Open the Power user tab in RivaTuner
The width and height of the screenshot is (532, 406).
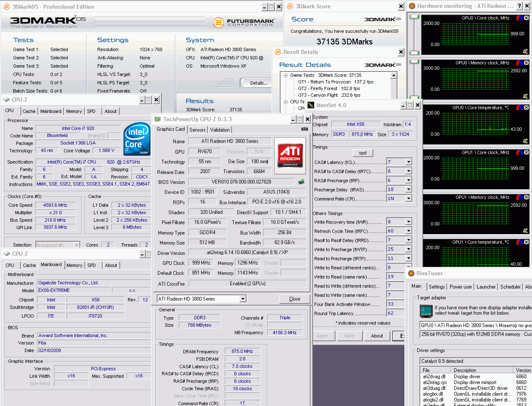[461, 287]
